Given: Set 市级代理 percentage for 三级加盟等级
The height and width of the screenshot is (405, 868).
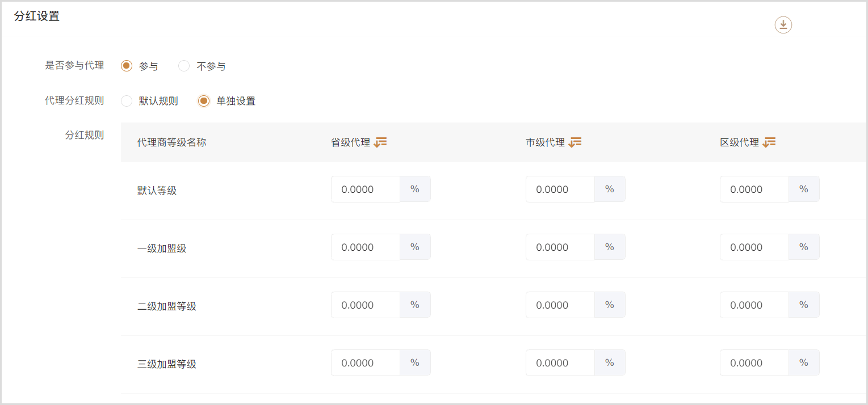Looking at the screenshot, I should (560, 363).
